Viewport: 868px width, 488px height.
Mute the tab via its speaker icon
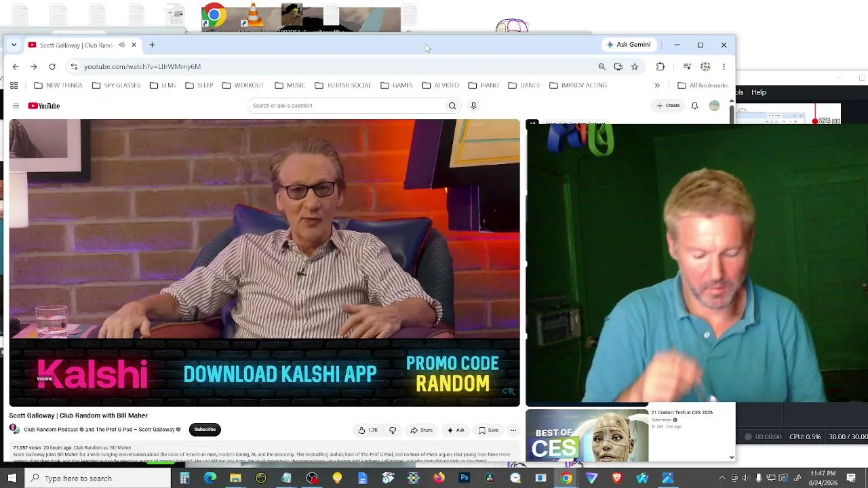coord(121,45)
